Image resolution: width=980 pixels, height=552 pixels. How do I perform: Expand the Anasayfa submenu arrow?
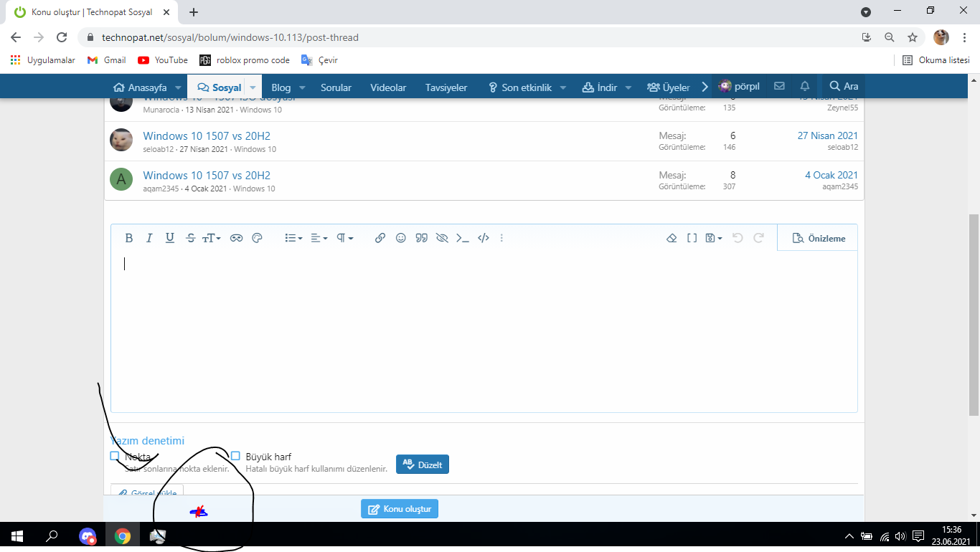pyautogui.click(x=178, y=87)
